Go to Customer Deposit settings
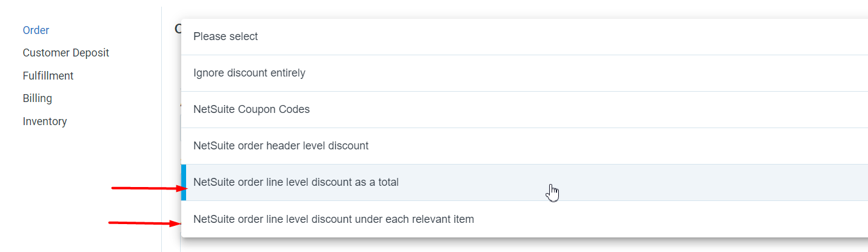 click(66, 53)
